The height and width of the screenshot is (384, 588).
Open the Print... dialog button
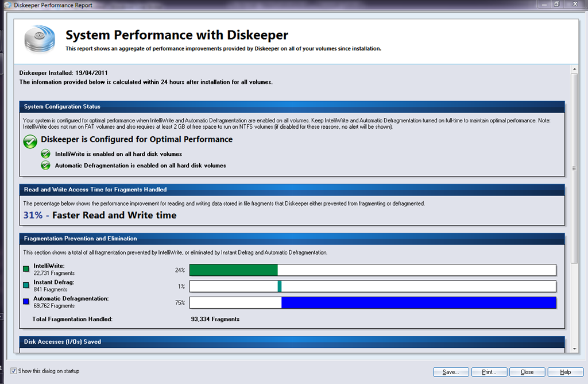click(x=489, y=372)
